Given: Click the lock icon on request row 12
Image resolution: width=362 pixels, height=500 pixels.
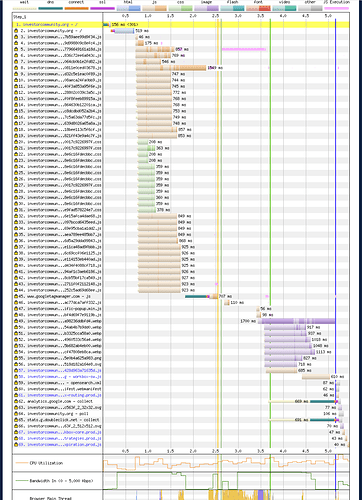Looking at the screenshot, I should click(16, 92).
